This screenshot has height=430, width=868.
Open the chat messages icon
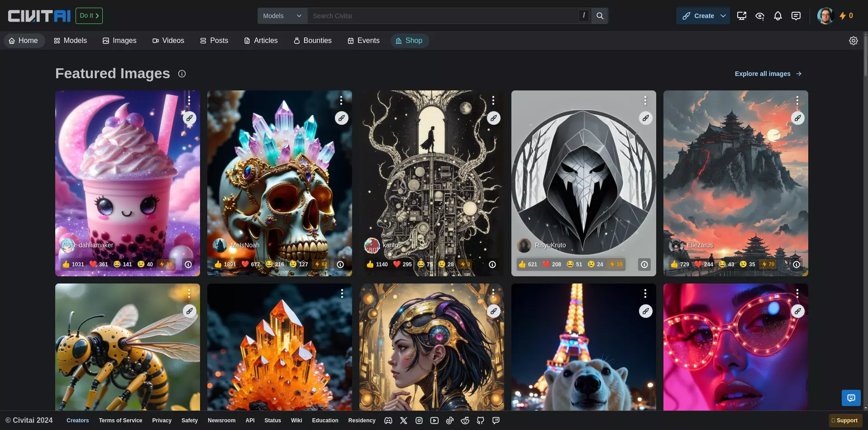(796, 16)
